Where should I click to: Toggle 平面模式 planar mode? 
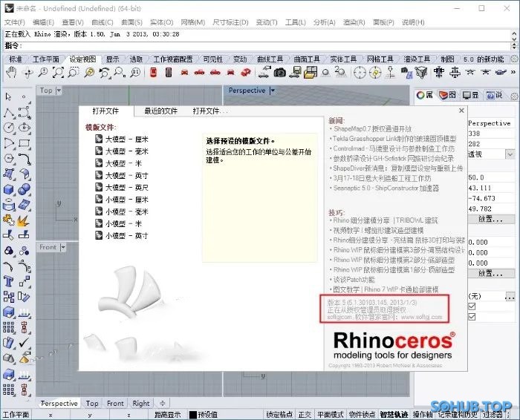pos(330,415)
